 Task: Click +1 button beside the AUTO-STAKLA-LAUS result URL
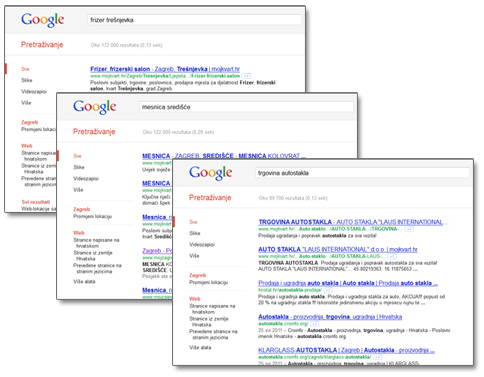392,256
